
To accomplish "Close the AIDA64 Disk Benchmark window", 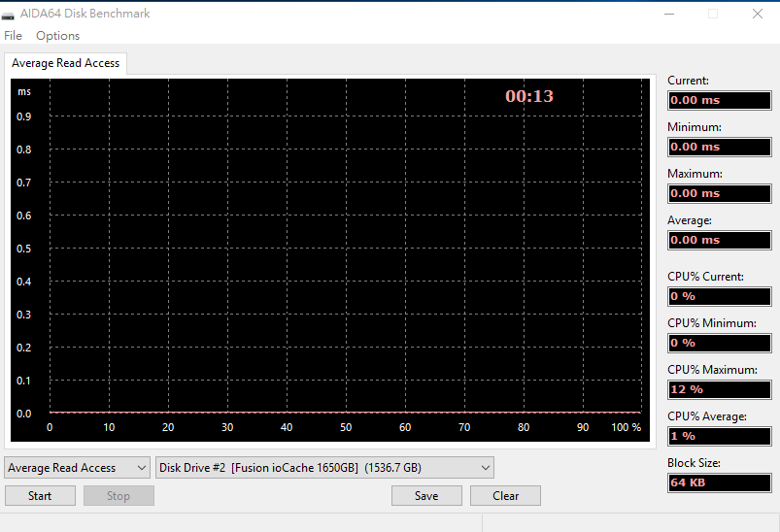I will (x=757, y=14).
